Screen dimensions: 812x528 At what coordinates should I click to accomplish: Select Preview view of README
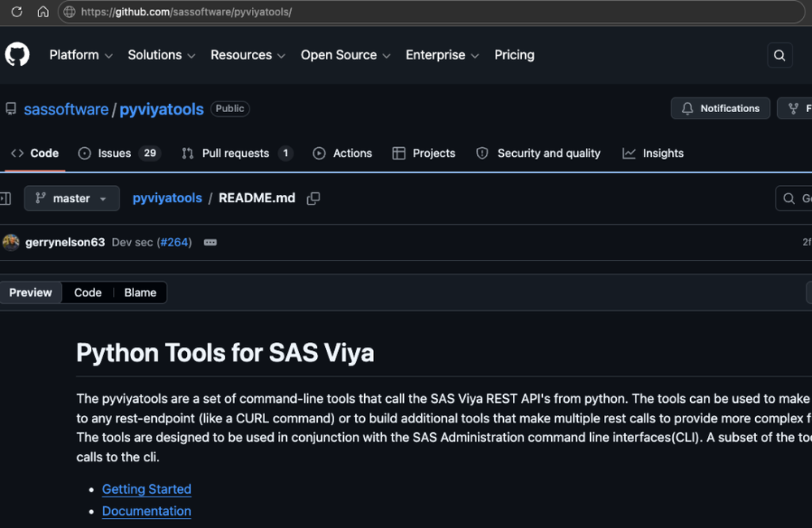coord(31,292)
